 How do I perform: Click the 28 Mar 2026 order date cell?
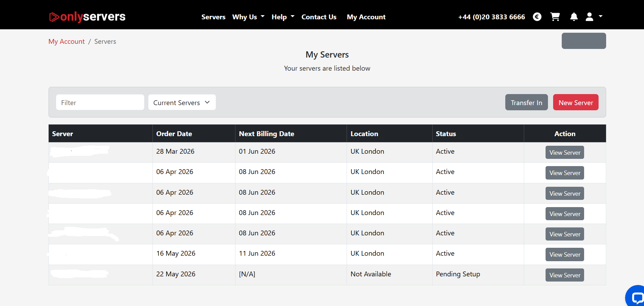194,152
